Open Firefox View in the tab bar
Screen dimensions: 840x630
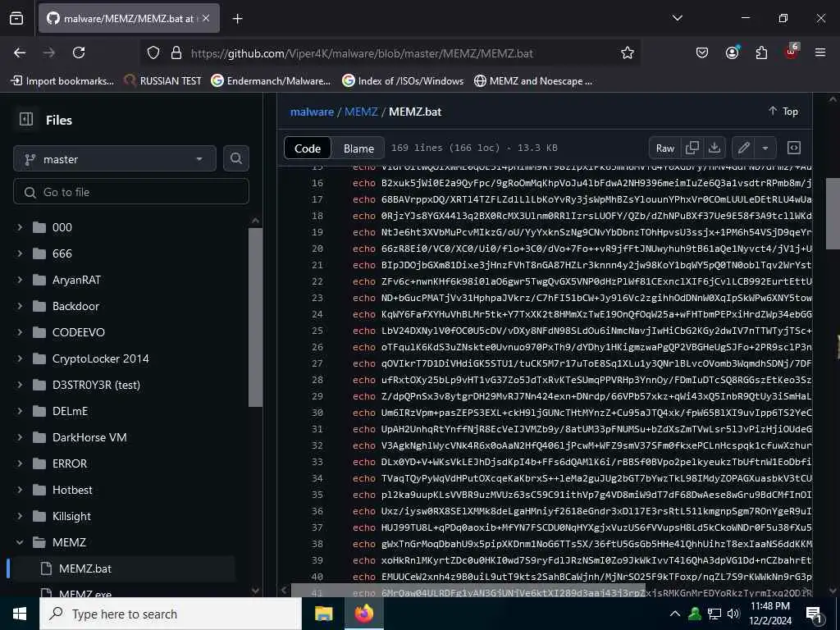16,18
